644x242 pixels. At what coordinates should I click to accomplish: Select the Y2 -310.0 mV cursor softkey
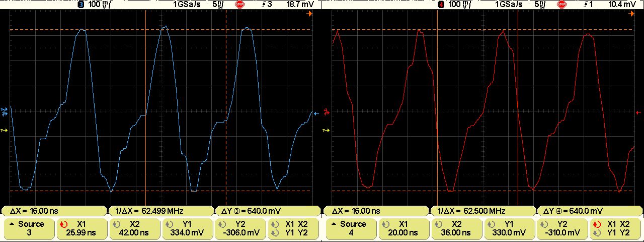(562, 228)
